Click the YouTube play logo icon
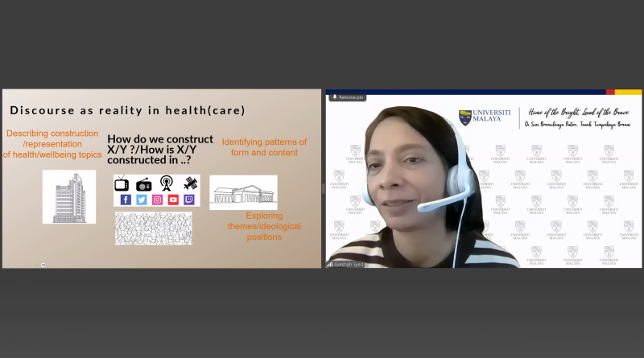 click(173, 200)
